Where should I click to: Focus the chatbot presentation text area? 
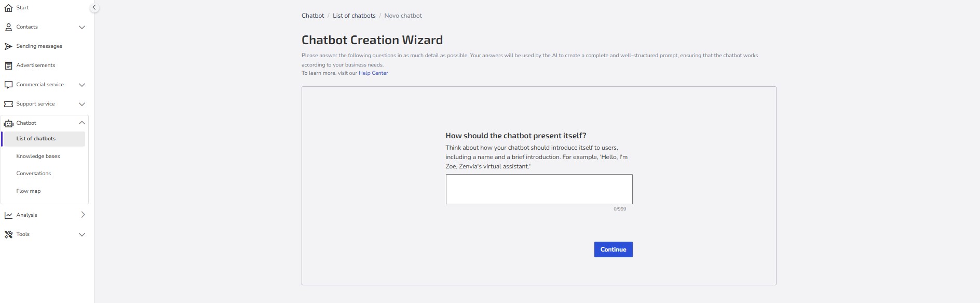coord(539,189)
